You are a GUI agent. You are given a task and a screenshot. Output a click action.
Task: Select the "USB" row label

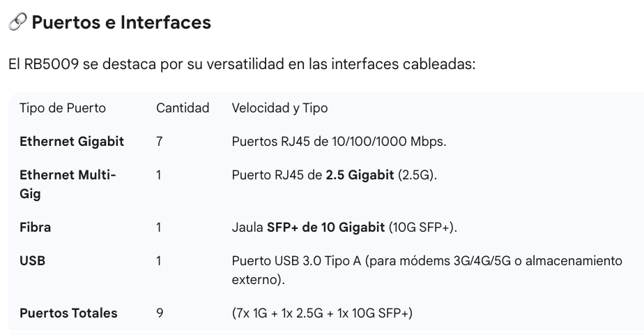(32, 261)
